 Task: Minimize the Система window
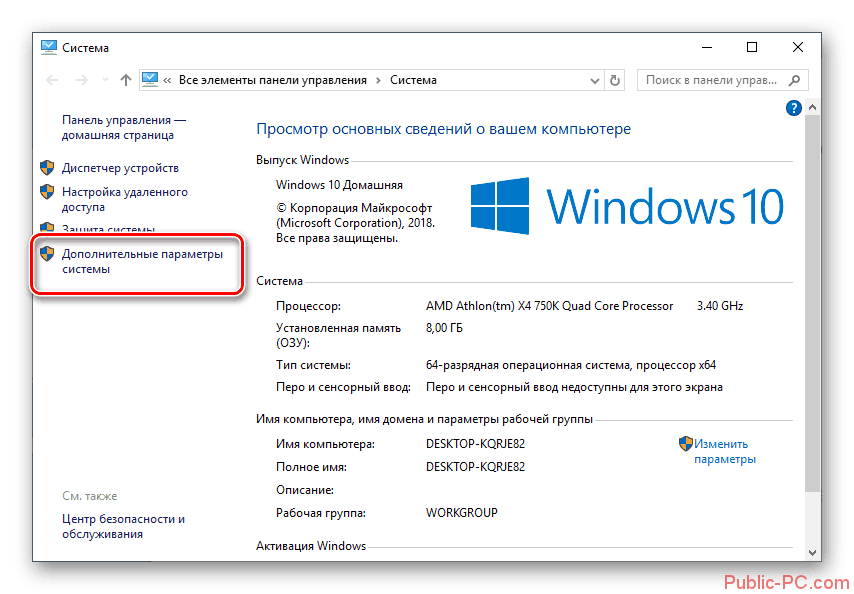pos(707,47)
